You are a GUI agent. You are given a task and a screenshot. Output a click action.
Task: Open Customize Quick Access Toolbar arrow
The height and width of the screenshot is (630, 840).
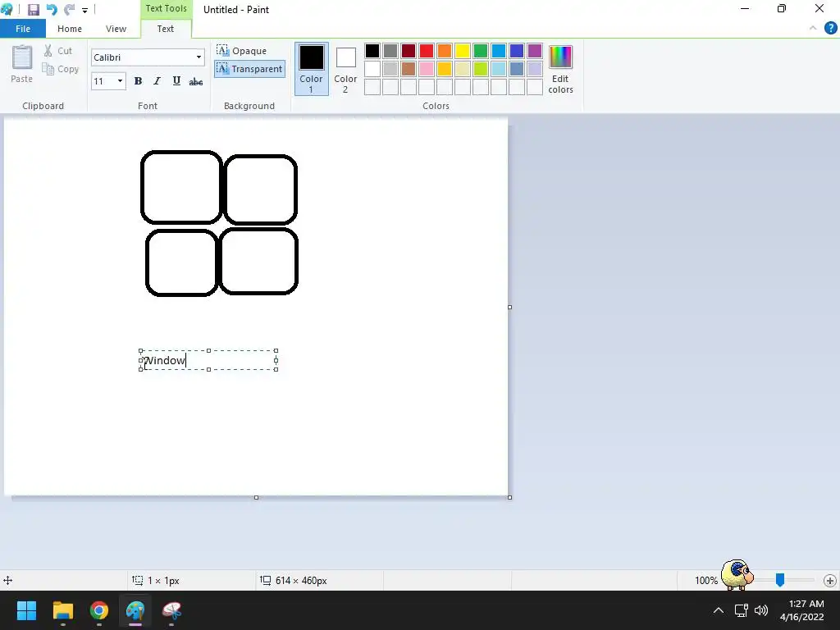pos(84,10)
